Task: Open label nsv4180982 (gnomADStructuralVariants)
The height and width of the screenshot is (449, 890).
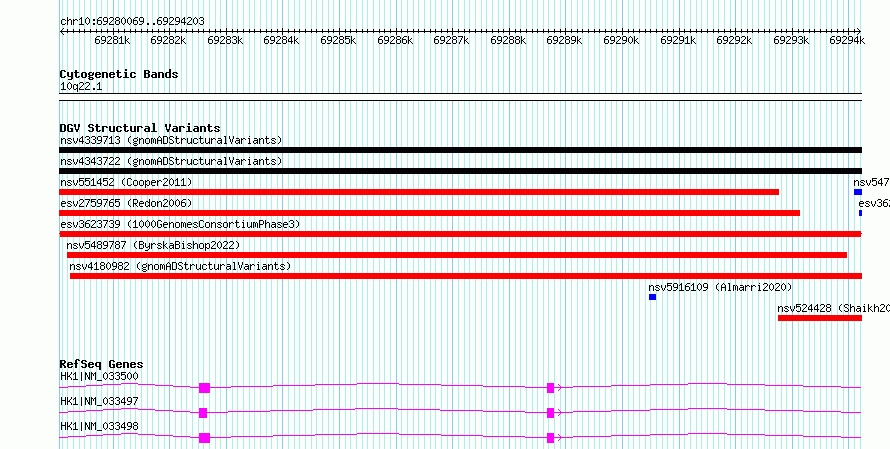Action: click(x=180, y=266)
